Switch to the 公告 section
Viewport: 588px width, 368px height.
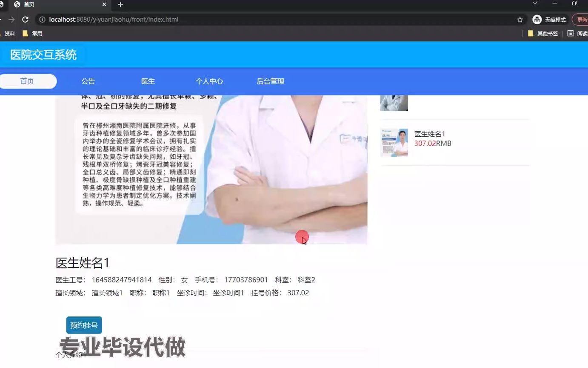click(88, 81)
